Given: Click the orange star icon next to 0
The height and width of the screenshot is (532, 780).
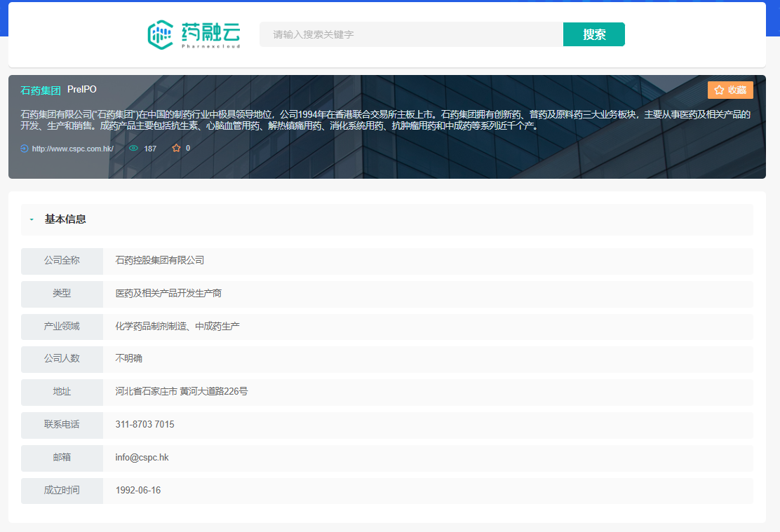Looking at the screenshot, I should (x=176, y=149).
